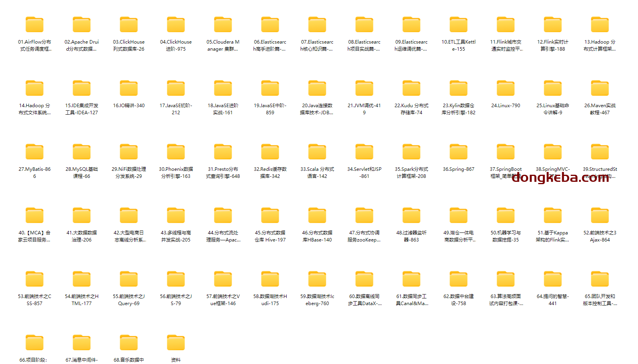Click label 23.Kylin数据仓库分析引擎-182
Screen dimensions: 638x364
click(459, 109)
